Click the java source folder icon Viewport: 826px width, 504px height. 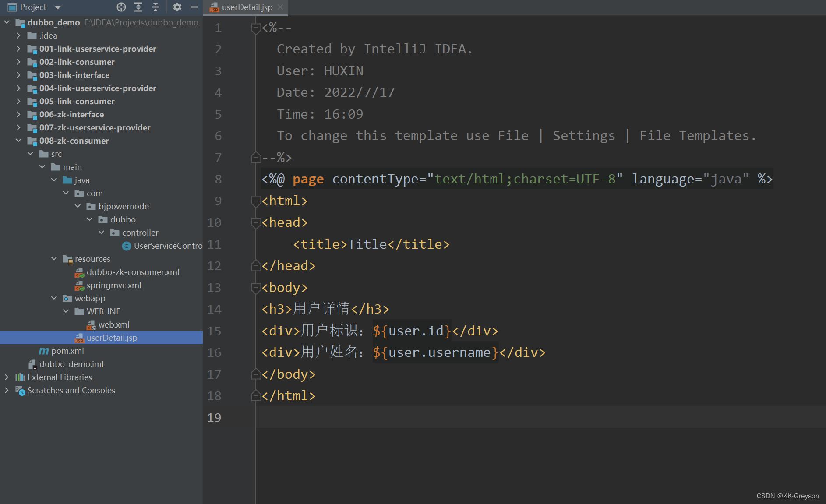[x=67, y=180]
